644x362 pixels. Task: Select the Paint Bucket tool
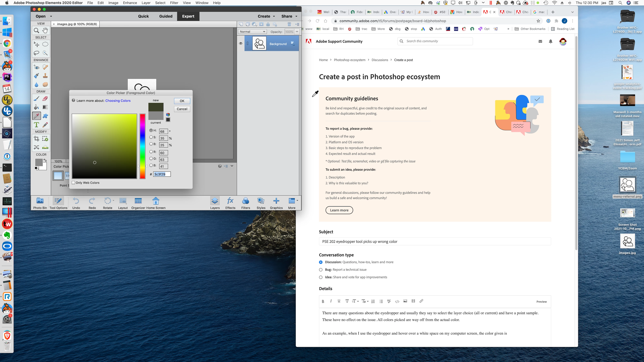pos(37,107)
